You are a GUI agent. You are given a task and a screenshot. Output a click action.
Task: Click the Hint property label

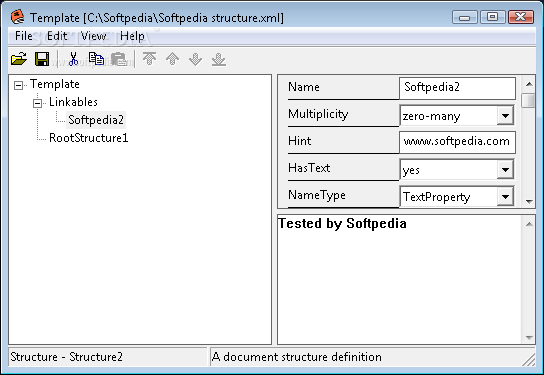[x=299, y=141]
